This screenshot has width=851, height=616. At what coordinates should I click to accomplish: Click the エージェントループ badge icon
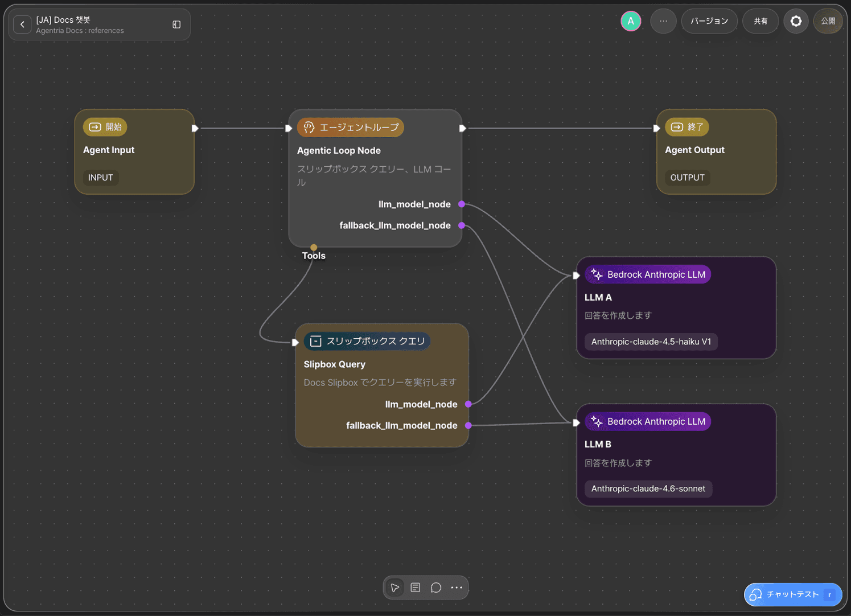click(309, 128)
